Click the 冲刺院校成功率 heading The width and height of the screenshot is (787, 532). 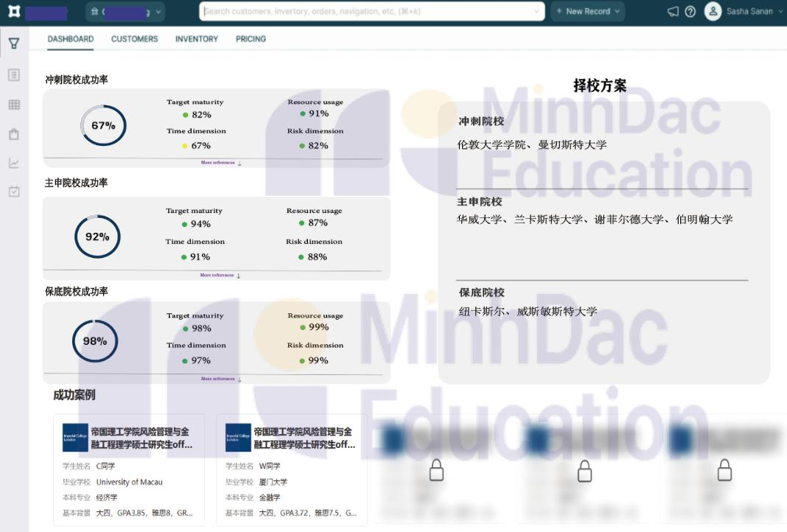click(x=77, y=80)
